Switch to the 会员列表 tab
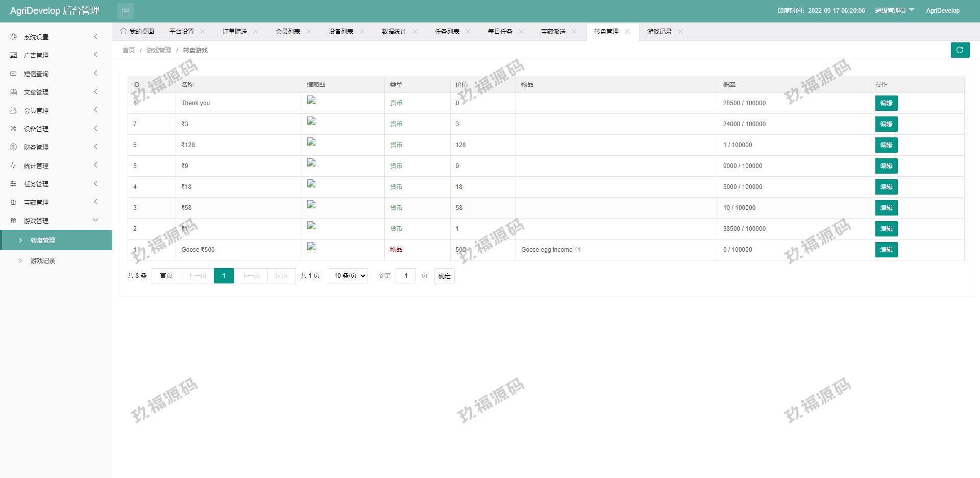Viewport: 980px width, 478px height. 287,32
